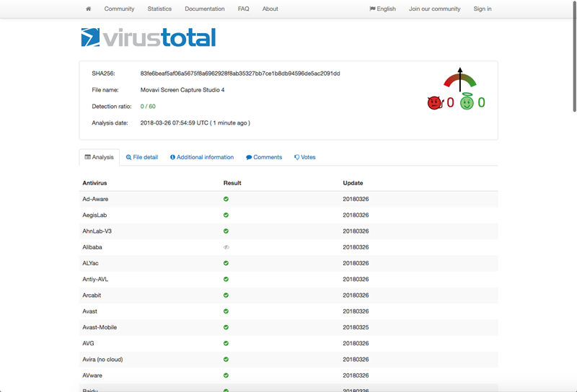
Task: Open the FAQ page
Action: coord(243,9)
